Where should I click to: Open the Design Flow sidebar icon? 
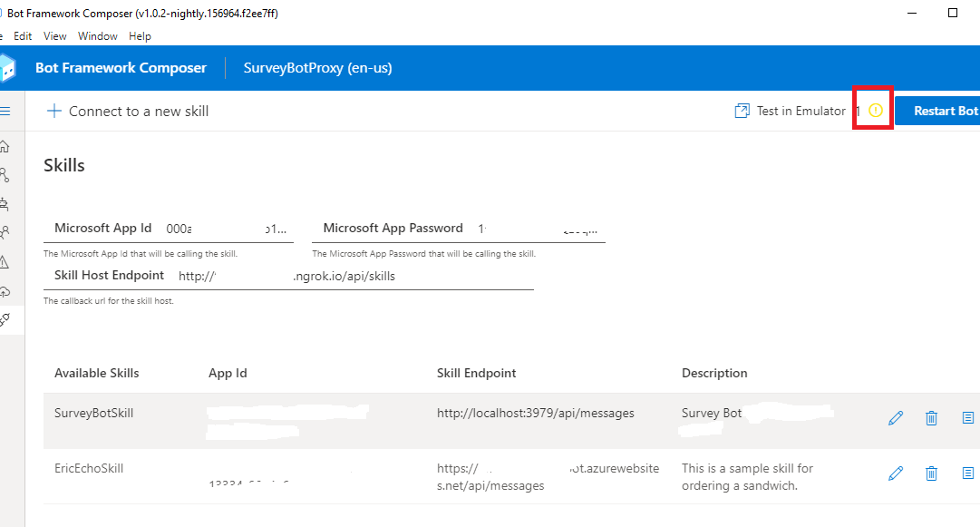(5, 175)
